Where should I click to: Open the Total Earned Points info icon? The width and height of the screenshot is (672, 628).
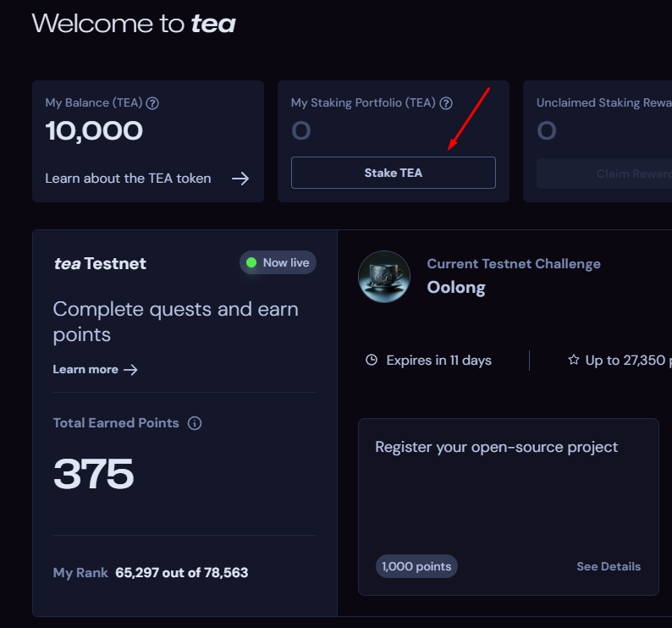click(195, 423)
